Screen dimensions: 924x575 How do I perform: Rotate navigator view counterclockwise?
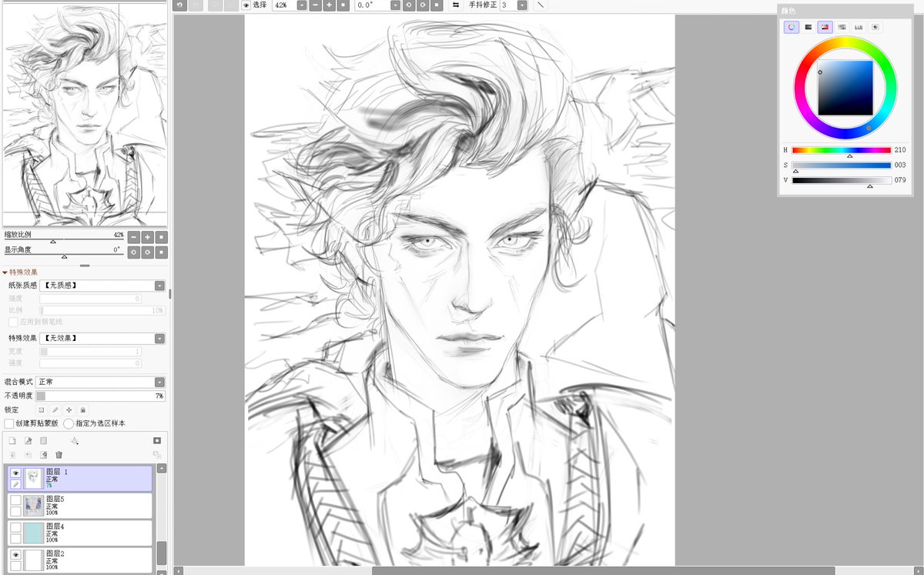[133, 252]
